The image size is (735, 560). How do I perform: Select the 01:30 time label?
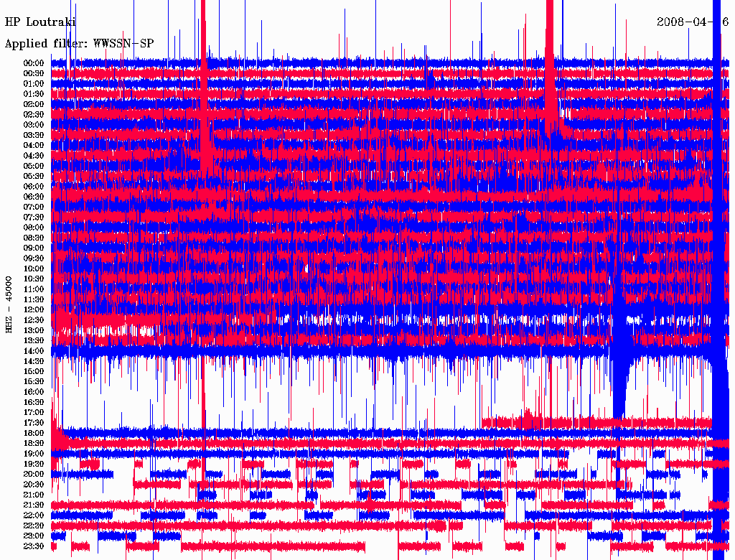[x=34, y=94]
